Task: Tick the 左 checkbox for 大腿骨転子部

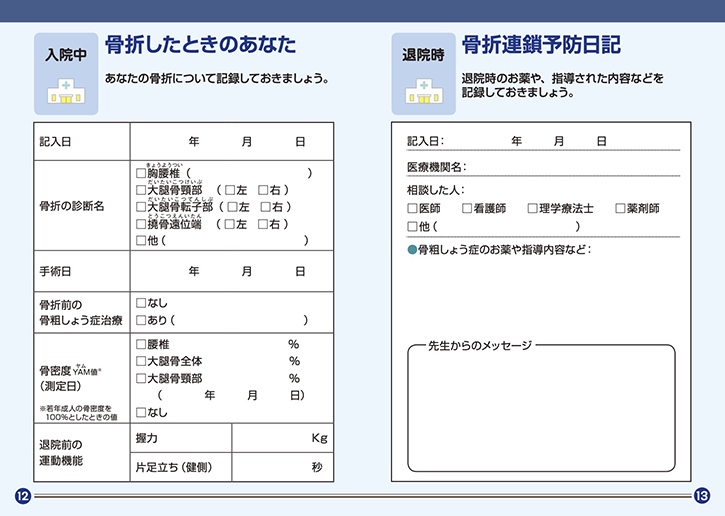Action: [232, 207]
